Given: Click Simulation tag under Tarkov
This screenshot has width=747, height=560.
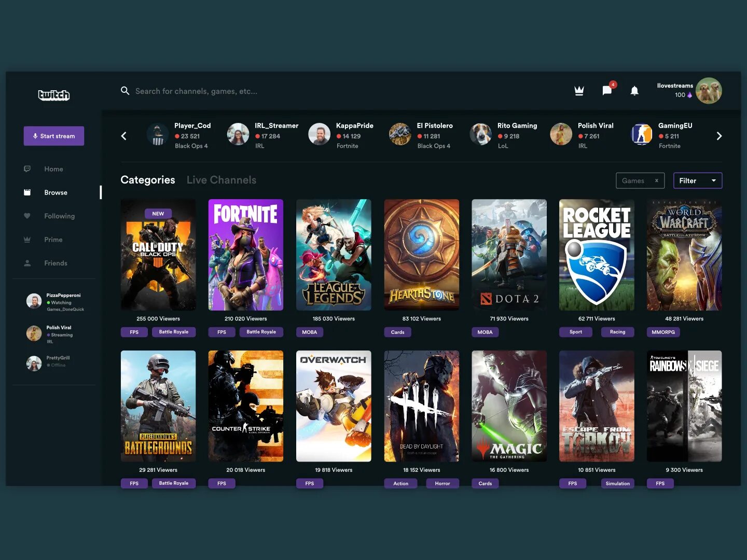Looking at the screenshot, I should point(617,483).
